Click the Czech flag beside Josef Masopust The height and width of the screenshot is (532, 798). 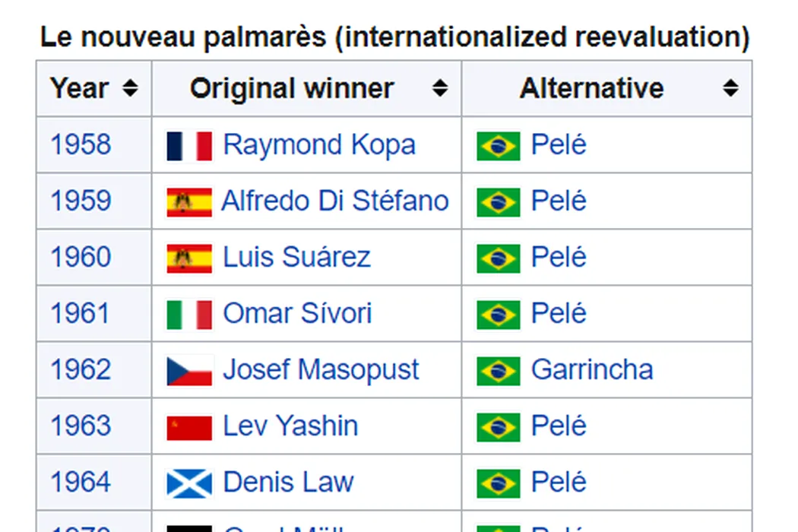[189, 371]
